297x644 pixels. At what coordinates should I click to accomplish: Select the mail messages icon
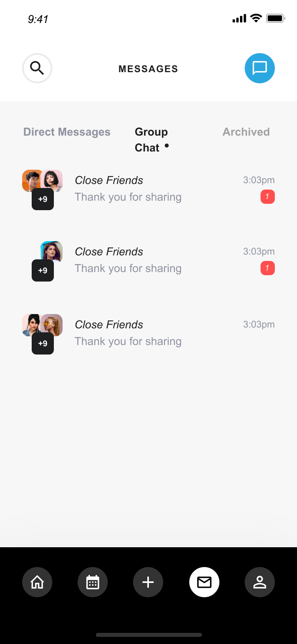click(x=204, y=582)
